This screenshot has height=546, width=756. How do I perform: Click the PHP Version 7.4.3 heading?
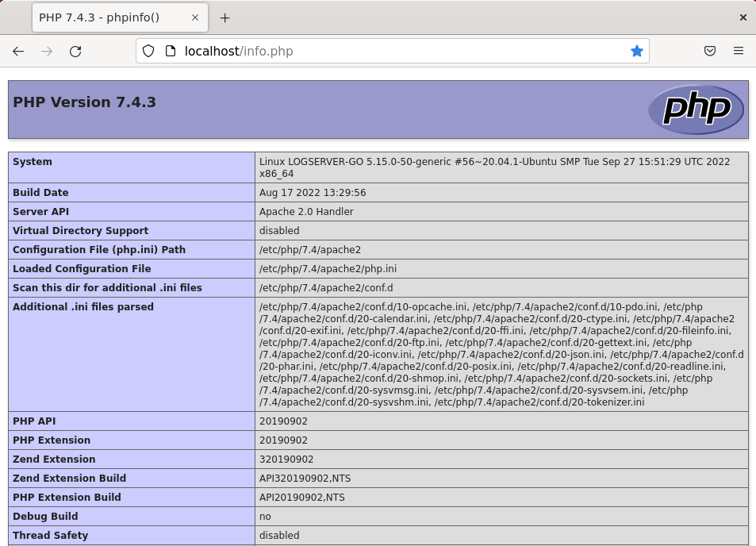[x=85, y=102]
